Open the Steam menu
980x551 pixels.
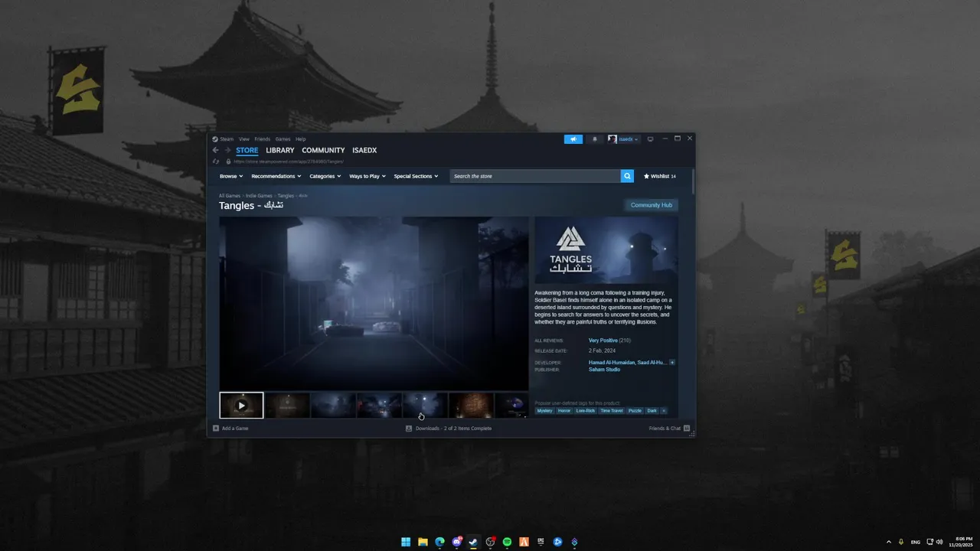tap(227, 139)
